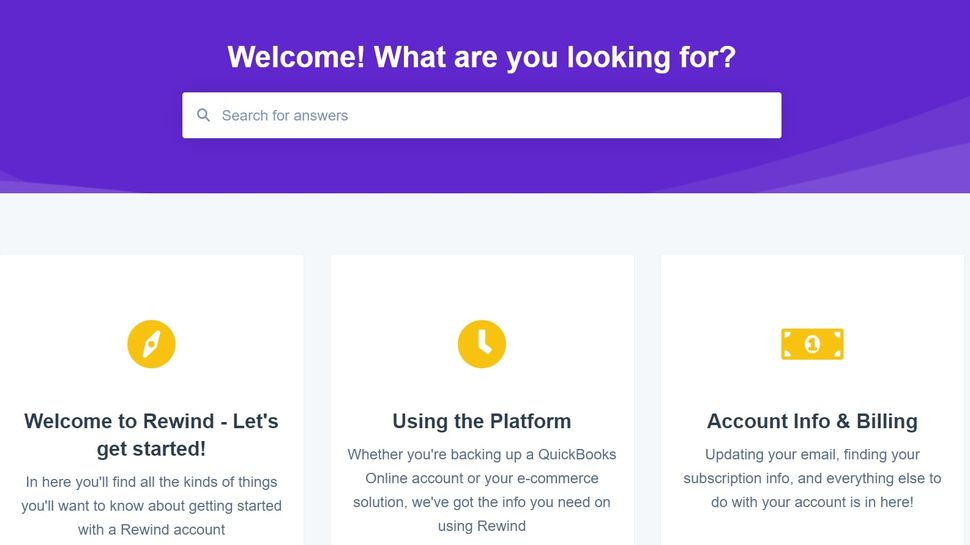Click "using Rewind" text in the middle card

point(482,526)
